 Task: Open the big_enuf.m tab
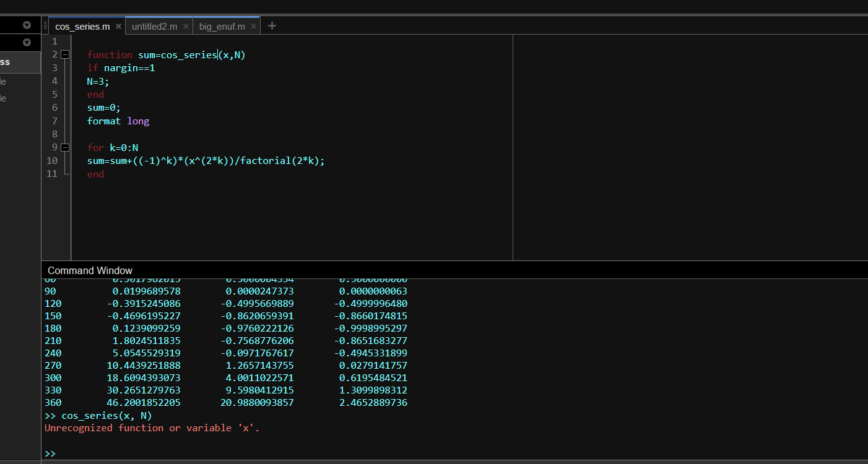tap(222, 27)
